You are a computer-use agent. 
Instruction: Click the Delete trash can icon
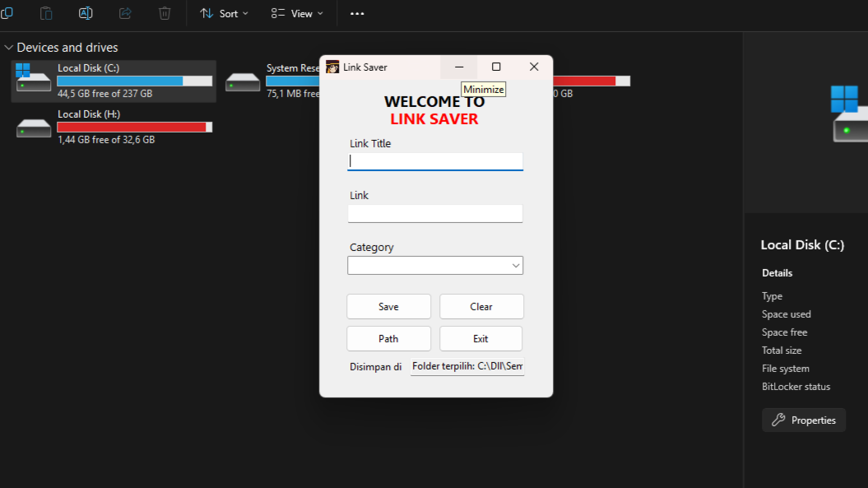pos(165,13)
